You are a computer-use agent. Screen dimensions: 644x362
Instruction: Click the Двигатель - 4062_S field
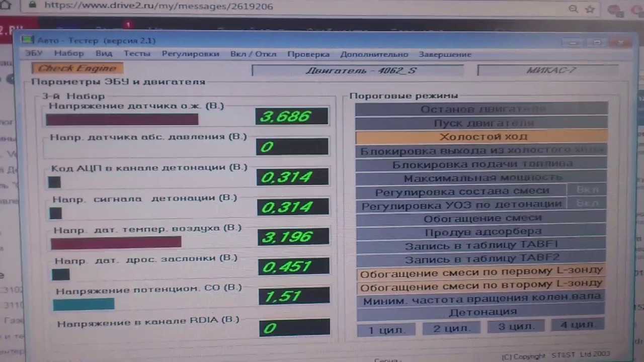coord(358,70)
